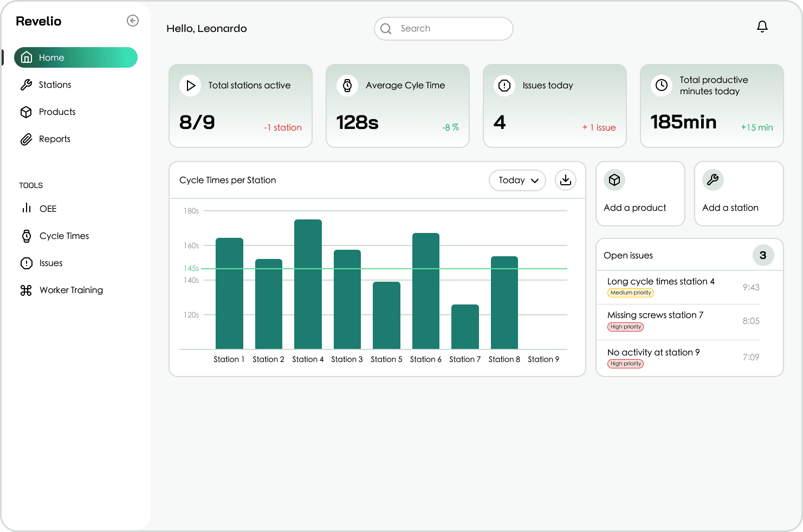Screen dimensions: 803x532
Task: Click the Add a station card
Action: click(739, 193)
